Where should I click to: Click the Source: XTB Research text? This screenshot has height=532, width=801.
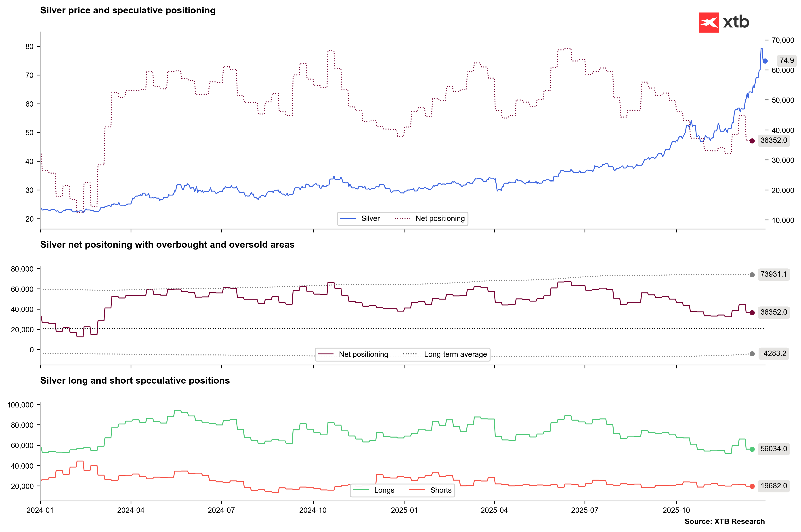click(724, 522)
